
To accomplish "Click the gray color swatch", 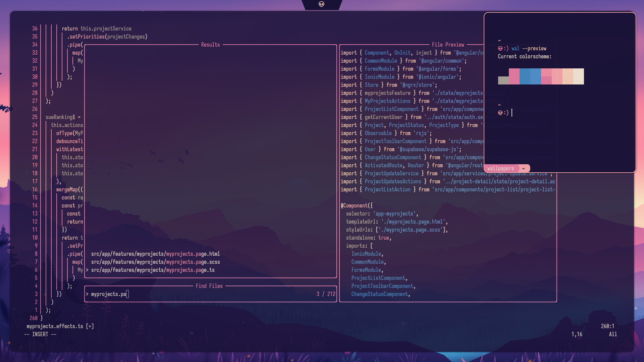I will tap(503, 80).
